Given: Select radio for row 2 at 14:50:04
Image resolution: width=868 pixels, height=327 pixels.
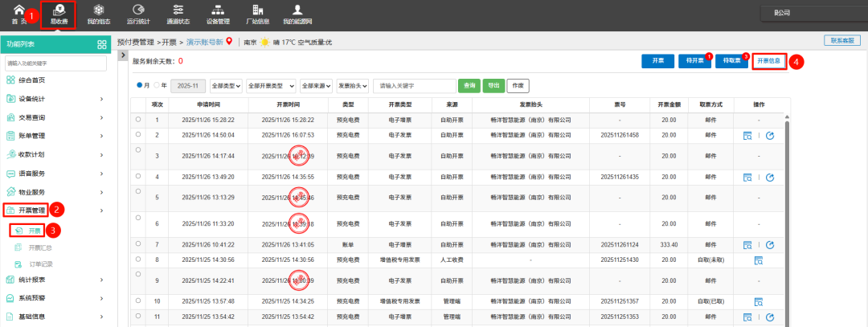Looking at the screenshot, I should coord(138,134).
